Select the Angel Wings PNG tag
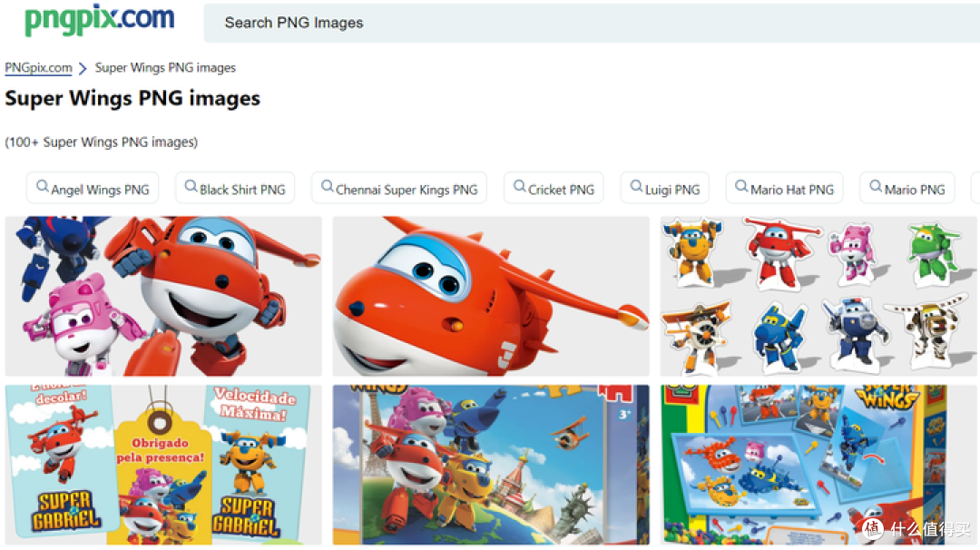 point(93,188)
